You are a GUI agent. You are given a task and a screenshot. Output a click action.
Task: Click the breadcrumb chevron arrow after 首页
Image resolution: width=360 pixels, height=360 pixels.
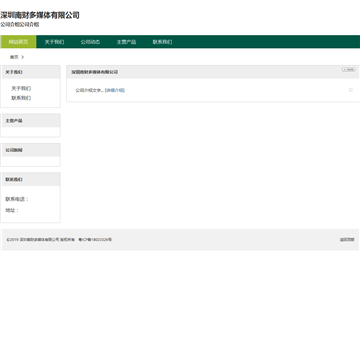tap(23, 57)
